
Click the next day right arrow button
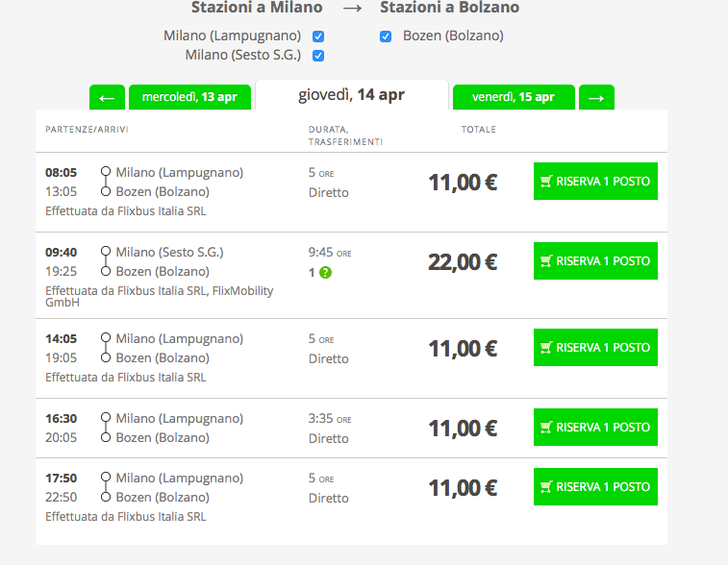596,97
